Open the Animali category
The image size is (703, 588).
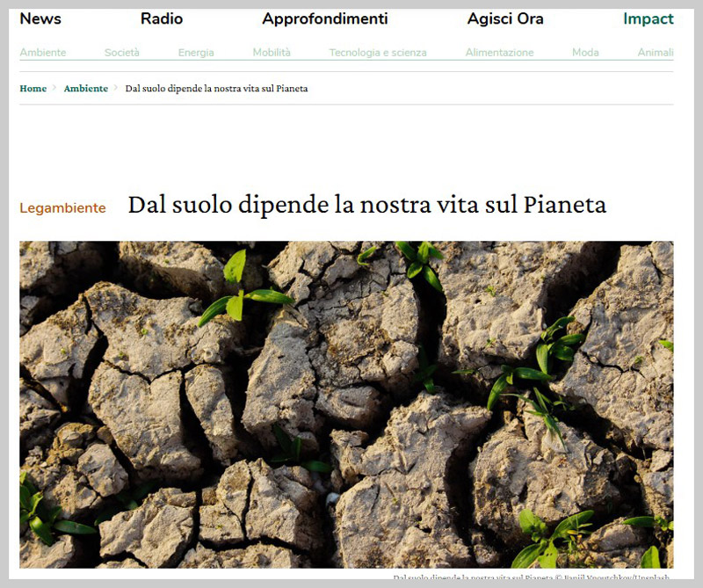tap(656, 53)
